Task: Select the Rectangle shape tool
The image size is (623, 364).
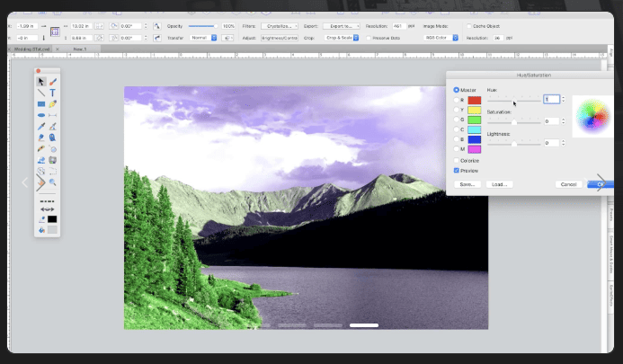Action: [41, 104]
